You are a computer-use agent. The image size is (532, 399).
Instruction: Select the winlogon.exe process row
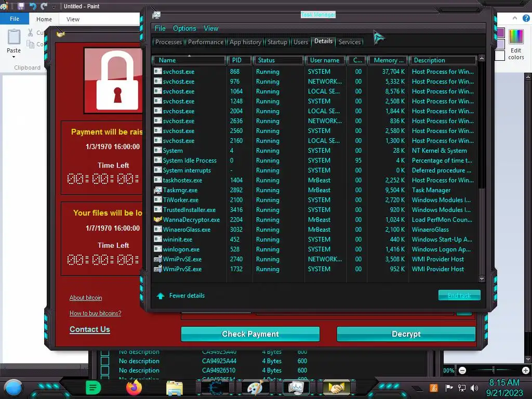tap(314, 249)
